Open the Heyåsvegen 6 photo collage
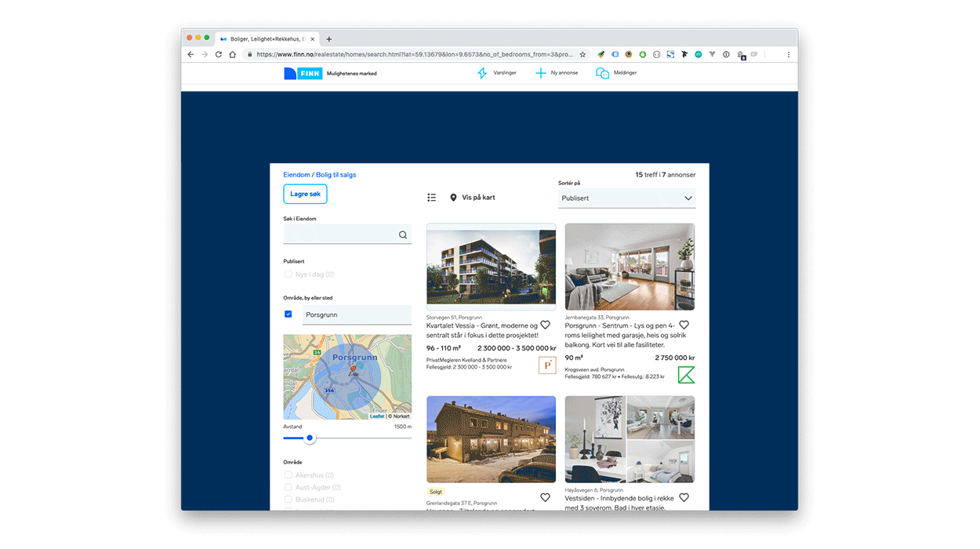Viewport: 980px width, 549px height. pyautogui.click(x=630, y=439)
